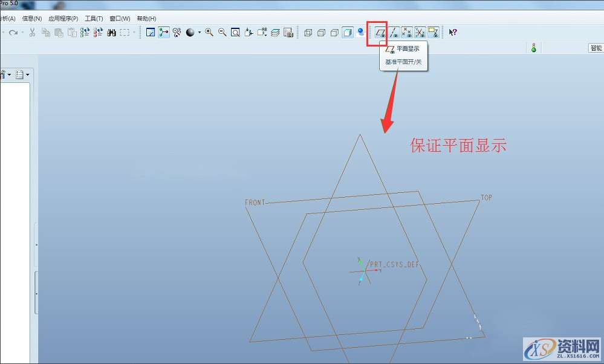The image size is (604, 364).
Task: Open the render style dropdown arrow
Action: pyautogui.click(x=200, y=32)
